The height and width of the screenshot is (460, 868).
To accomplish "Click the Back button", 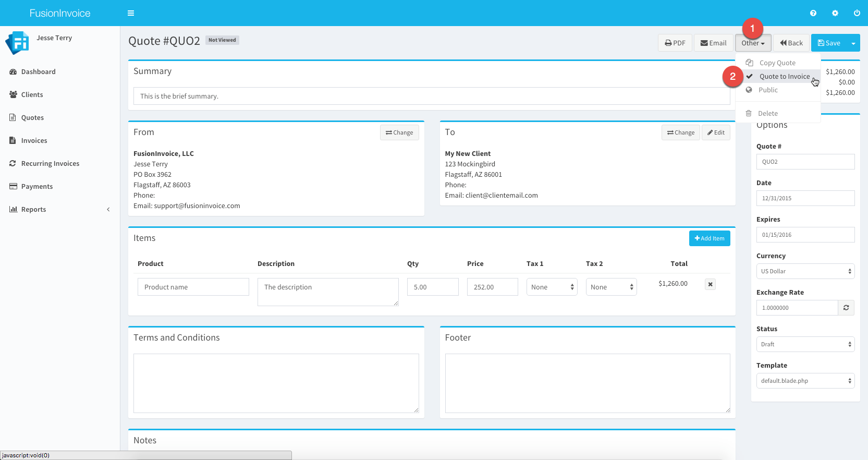I will 791,43.
